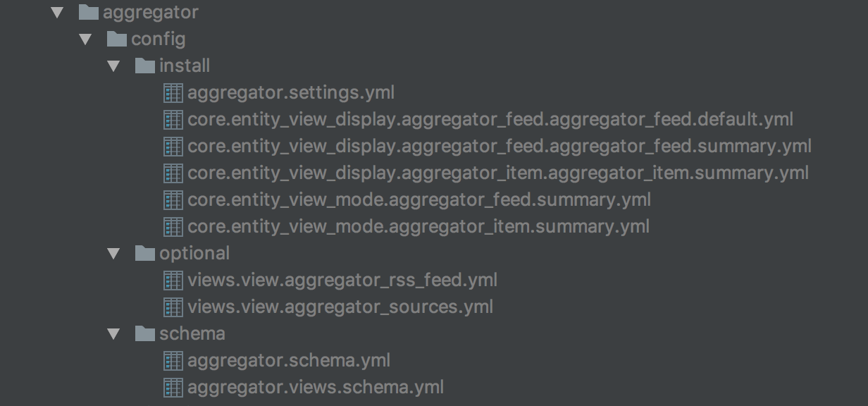This screenshot has height=406, width=868.
Task: Click the config folder icon
Action: (x=117, y=39)
